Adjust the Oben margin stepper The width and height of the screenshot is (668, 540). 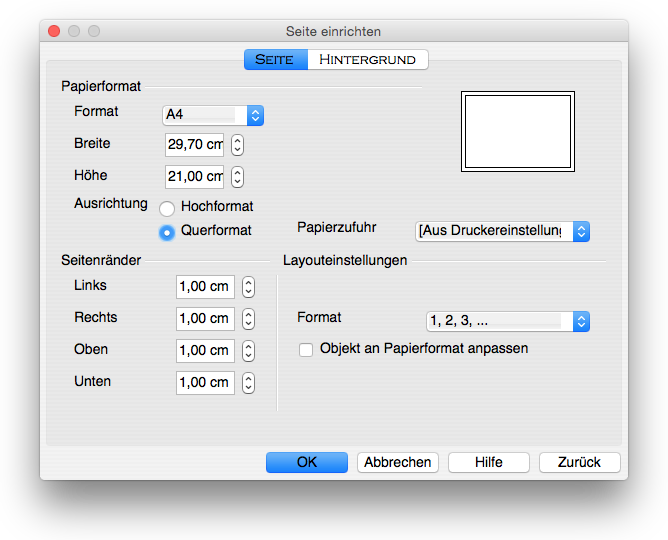[x=248, y=351]
